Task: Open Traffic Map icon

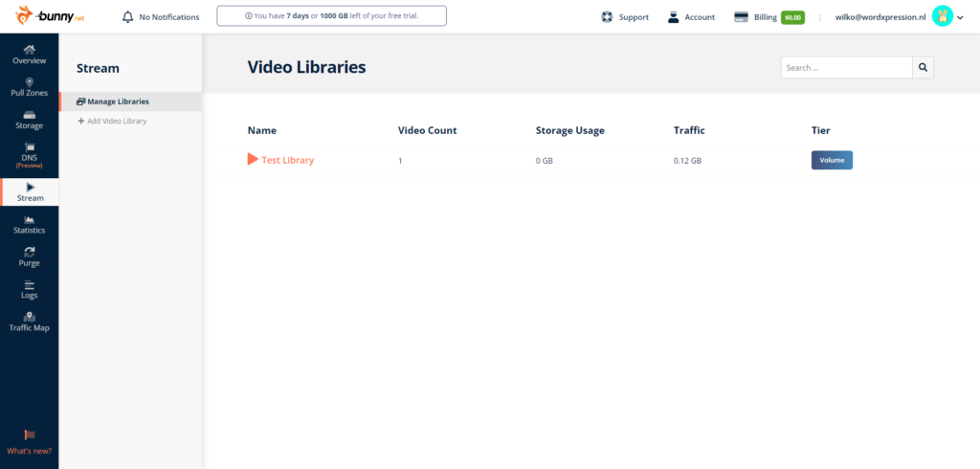Action: point(30,317)
